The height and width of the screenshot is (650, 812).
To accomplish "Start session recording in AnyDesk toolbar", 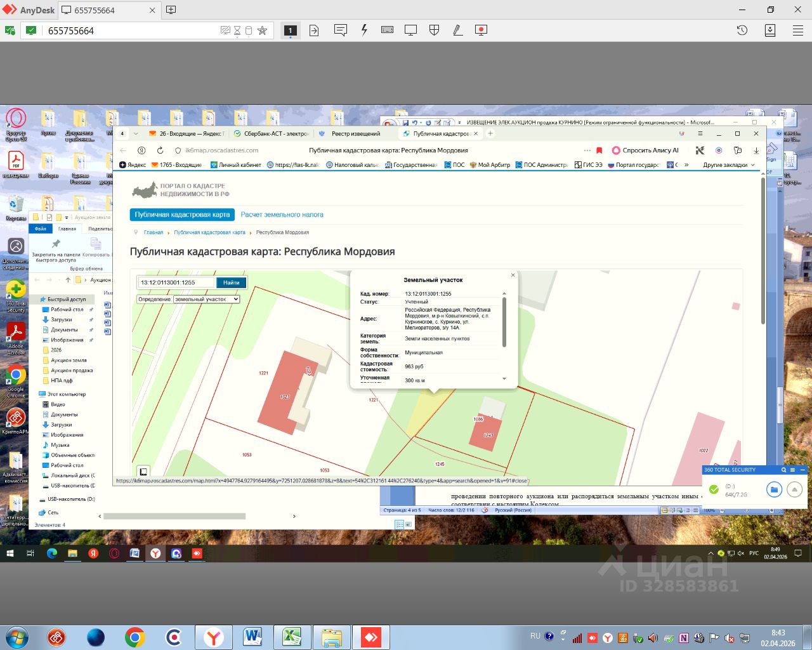I will click(481, 30).
